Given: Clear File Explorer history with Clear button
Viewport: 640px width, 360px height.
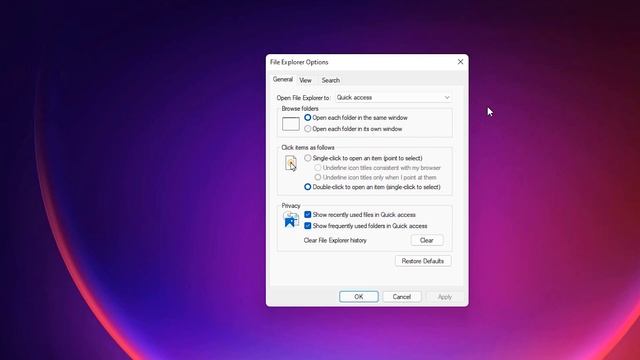Looking at the screenshot, I should 427,240.
